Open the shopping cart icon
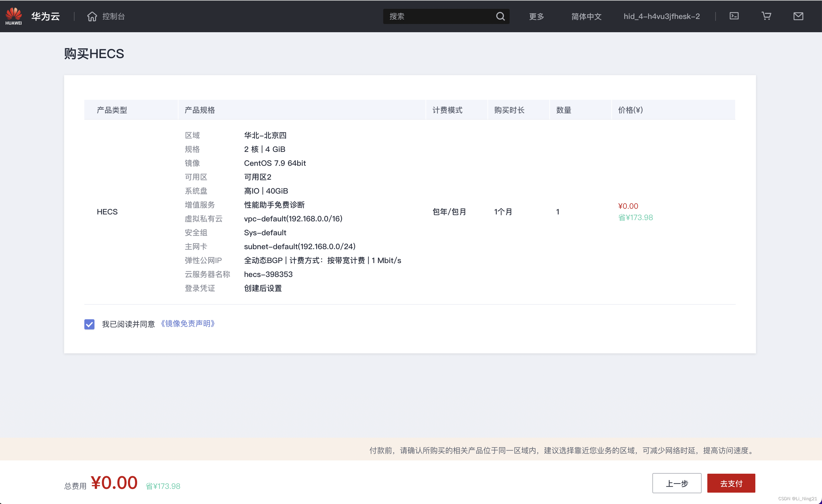 coord(766,16)
